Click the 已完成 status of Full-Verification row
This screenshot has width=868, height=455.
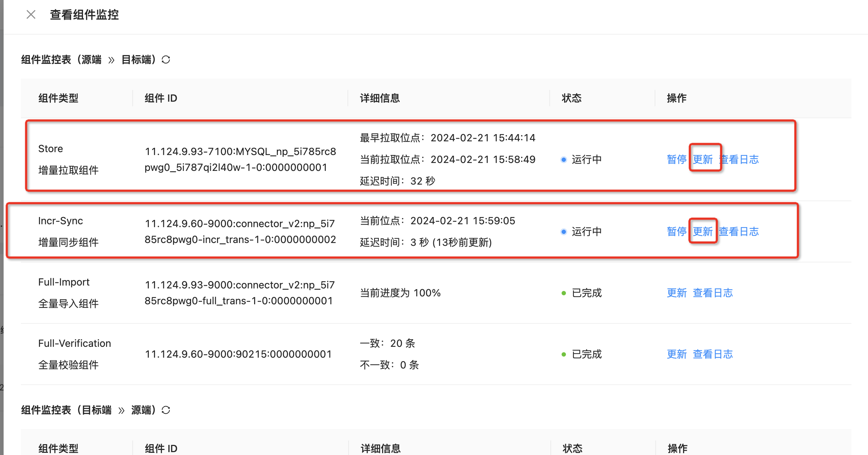pyautogui.click(x=581, y=354)
